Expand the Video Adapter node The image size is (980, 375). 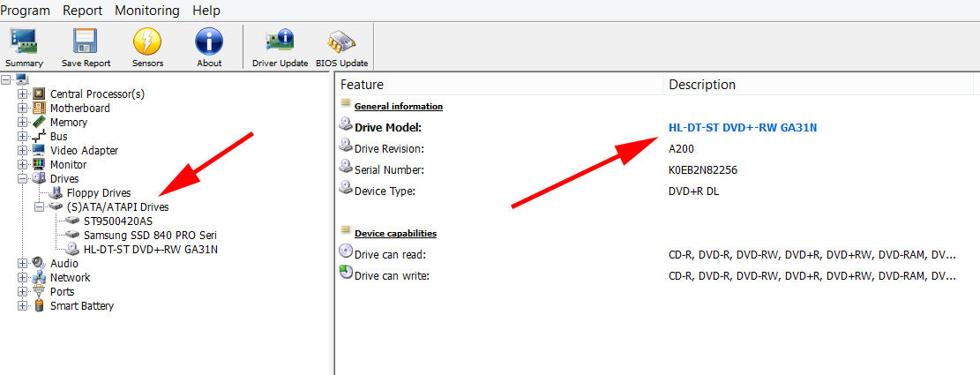pos(23,151)
